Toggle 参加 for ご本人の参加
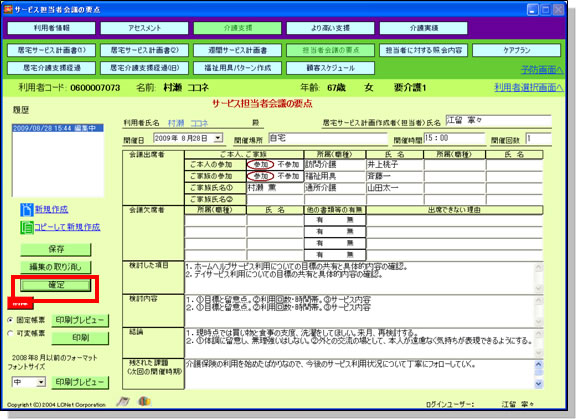The height and width of the screenshot is (419, 576). point(260,165)
